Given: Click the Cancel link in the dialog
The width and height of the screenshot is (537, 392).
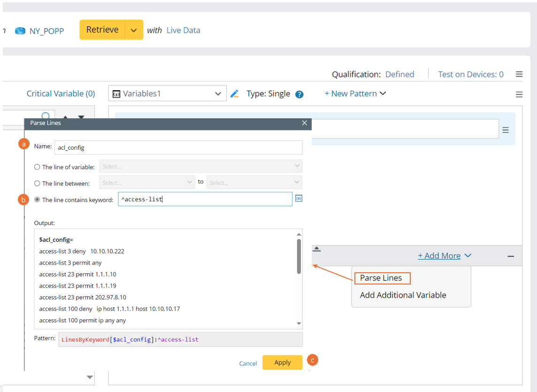Looking at the screenshot, I should tap(248, 363).
